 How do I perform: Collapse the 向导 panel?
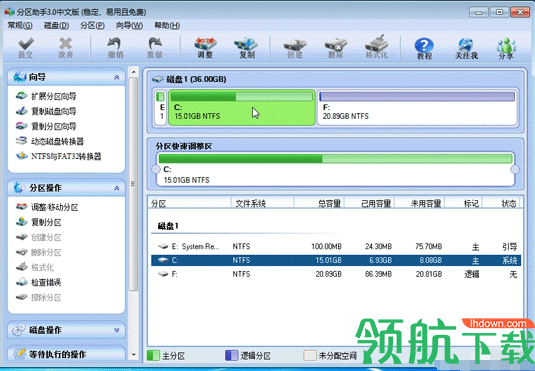tap(116, 77)
